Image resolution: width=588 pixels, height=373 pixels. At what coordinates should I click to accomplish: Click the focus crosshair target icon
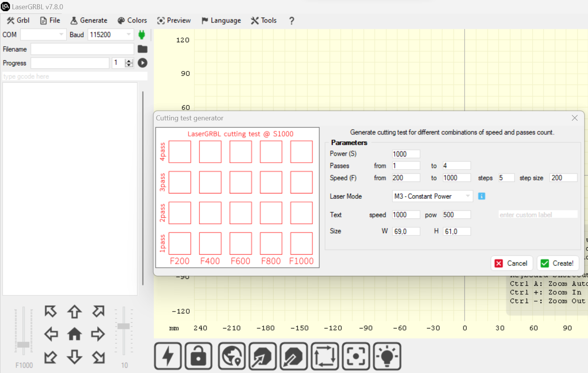(356, 356)
